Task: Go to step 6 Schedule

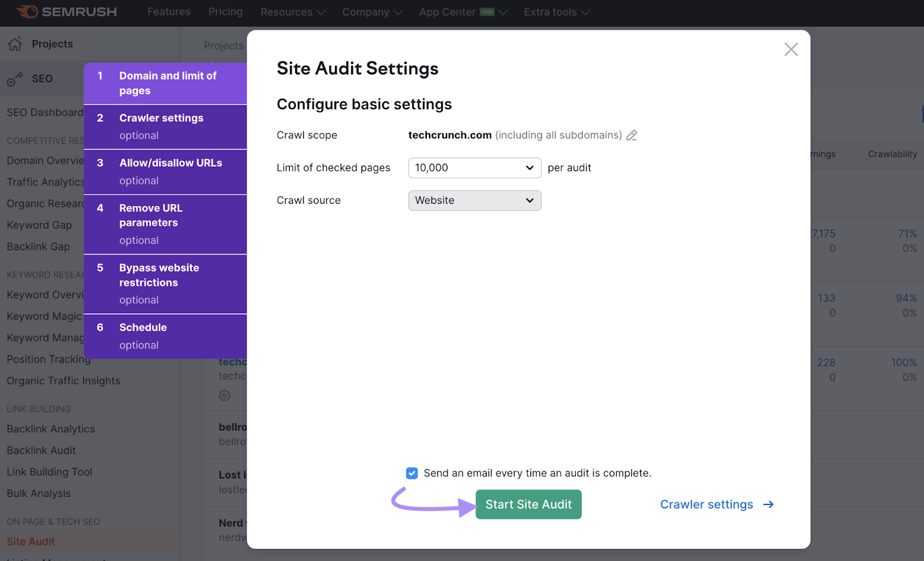Action: [x=165, y=335]
